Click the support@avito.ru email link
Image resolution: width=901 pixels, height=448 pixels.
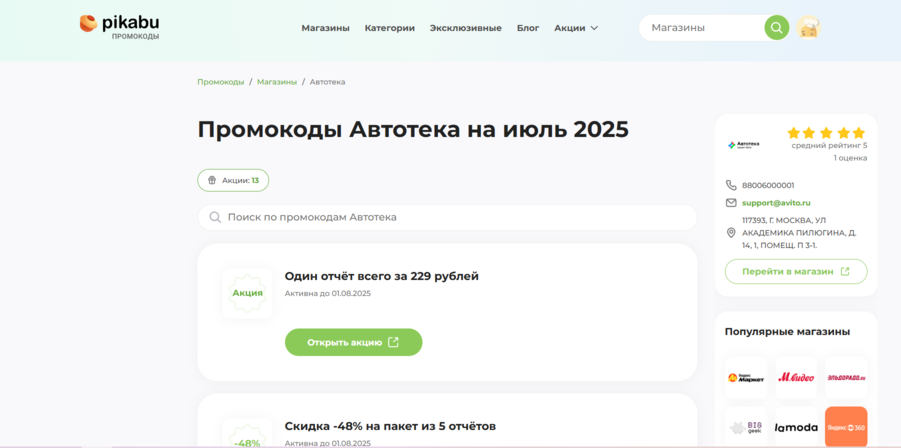(776, 203)
